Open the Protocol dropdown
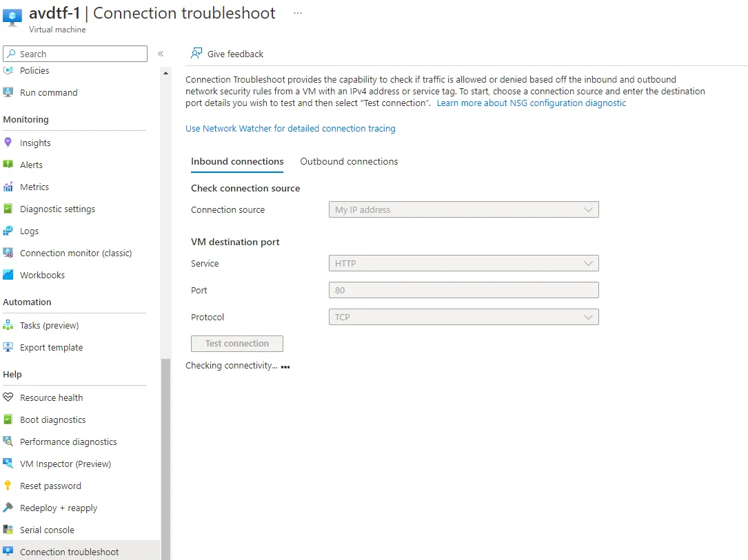The width and height of the screenshot is (748, 560). (x=463, y=317)
